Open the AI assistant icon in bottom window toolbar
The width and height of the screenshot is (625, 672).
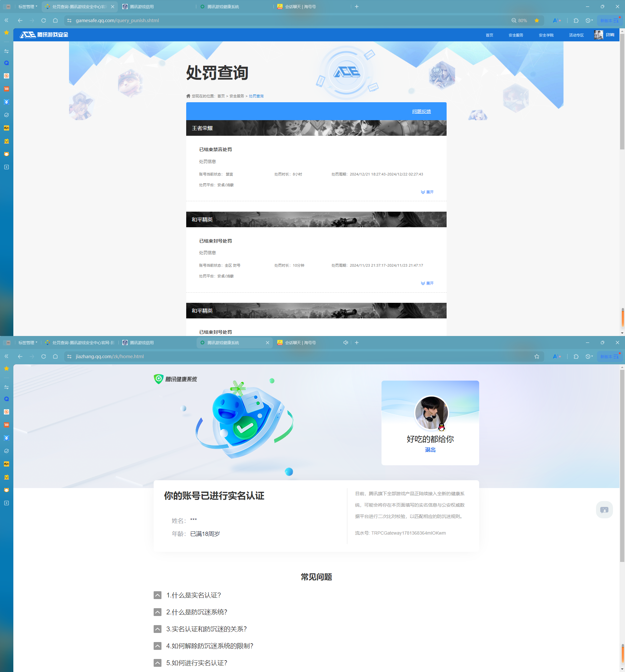tap(557, 356)
